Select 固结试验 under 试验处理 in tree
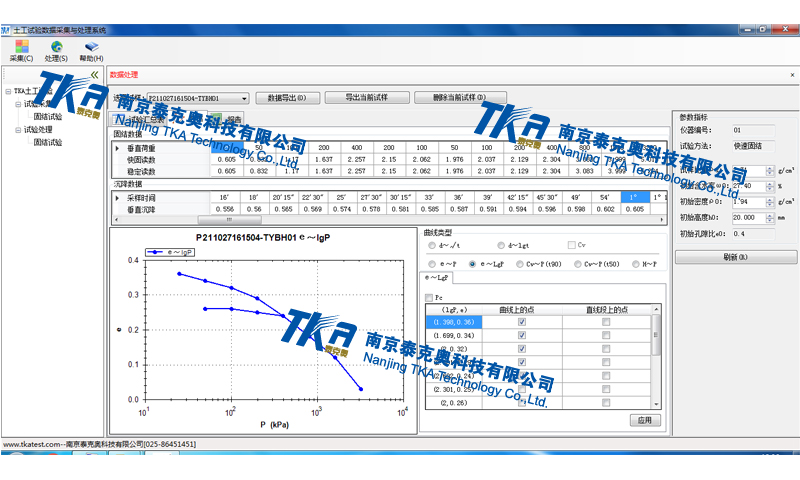Image resolution: width=800 pixels, height=480 pixels. click(47, 142)
